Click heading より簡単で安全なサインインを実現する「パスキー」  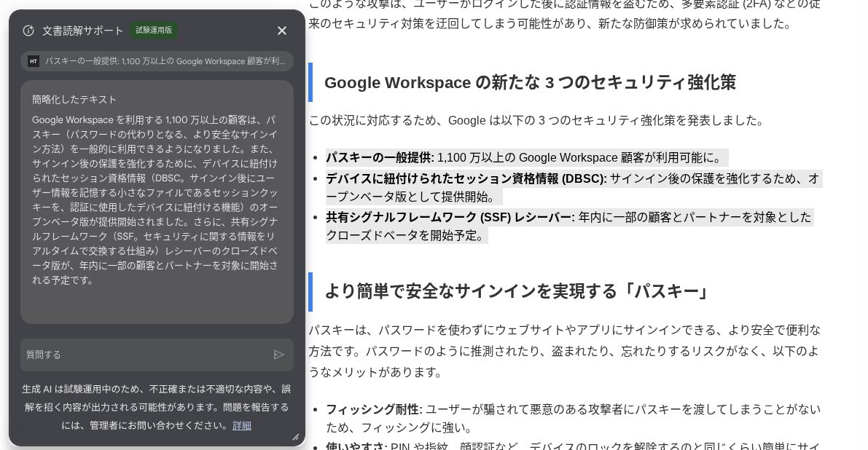[517, 291]
